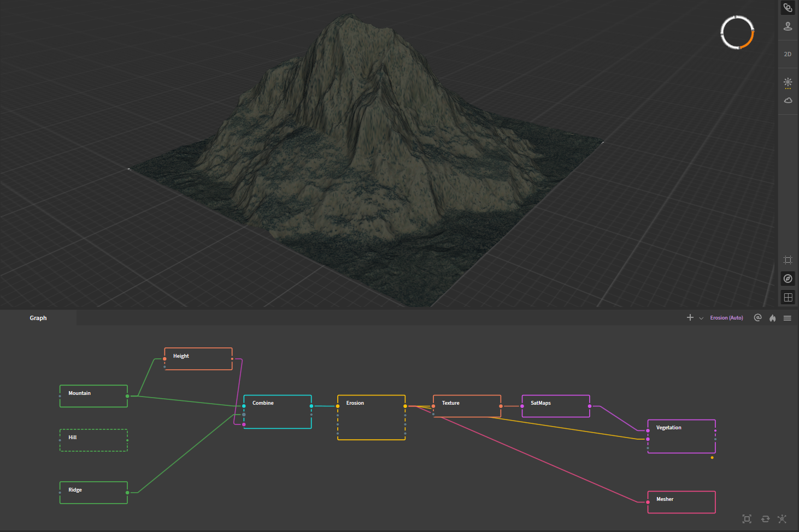799x532 pixels.
Task: Select the Vegetation node
Action: [681, 436]
